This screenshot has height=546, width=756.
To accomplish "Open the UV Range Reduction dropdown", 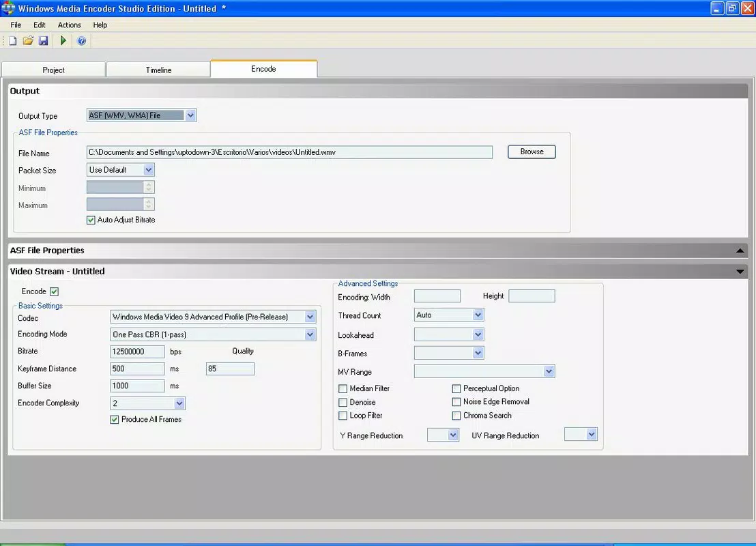I will (581, 434).
